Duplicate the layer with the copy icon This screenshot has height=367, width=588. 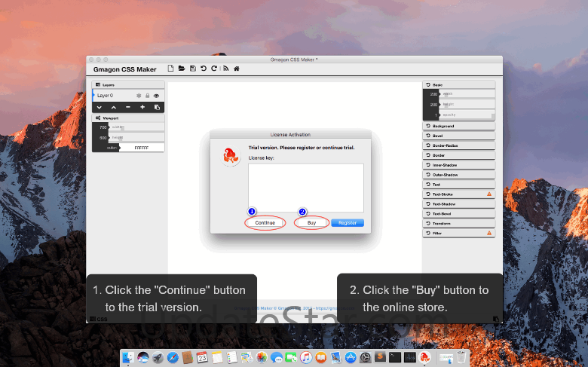(157, 107)
